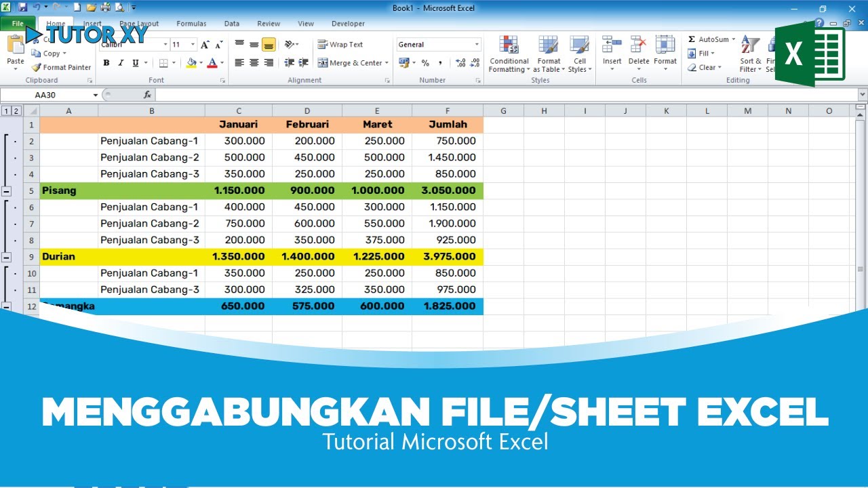
Task: Switch to Data tab
Action: (x=231, y=24)
